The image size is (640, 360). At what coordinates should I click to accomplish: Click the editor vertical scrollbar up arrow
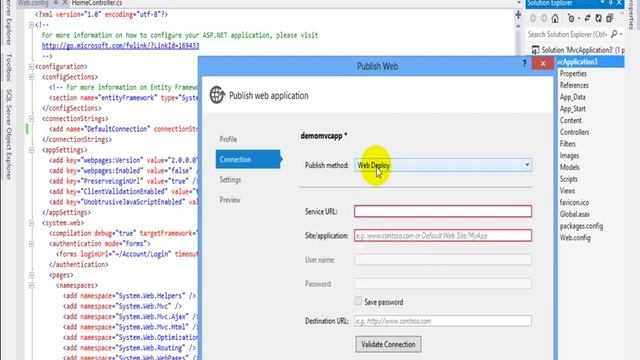point(518,26)
